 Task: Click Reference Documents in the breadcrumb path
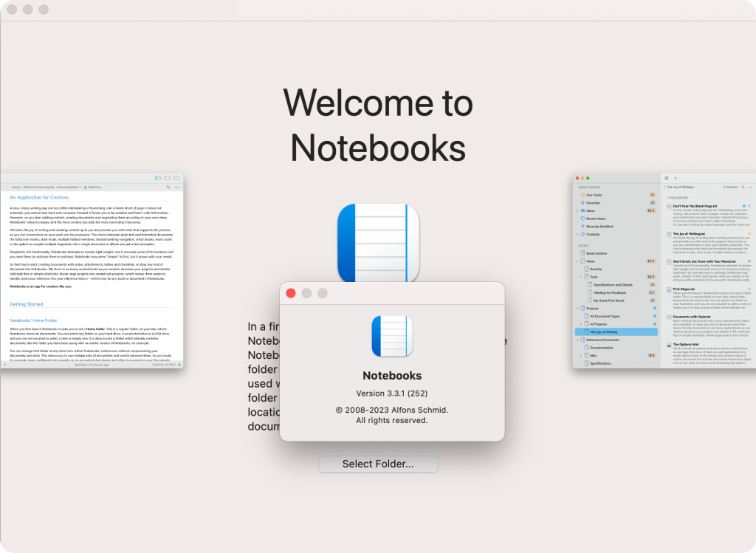pos(38,188)
